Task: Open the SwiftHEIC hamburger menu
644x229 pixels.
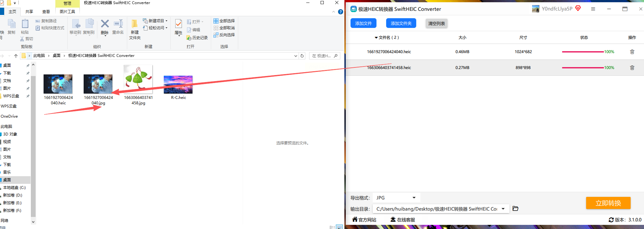Action: point(593,9)
